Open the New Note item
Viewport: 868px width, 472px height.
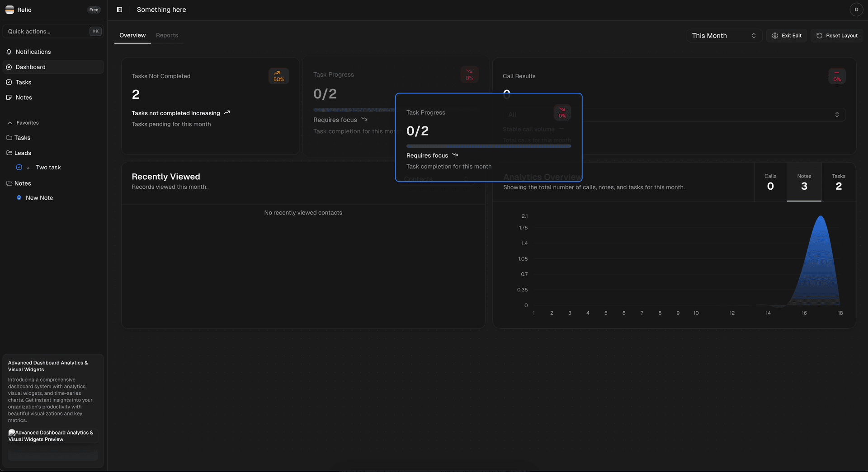click(39, 198)
